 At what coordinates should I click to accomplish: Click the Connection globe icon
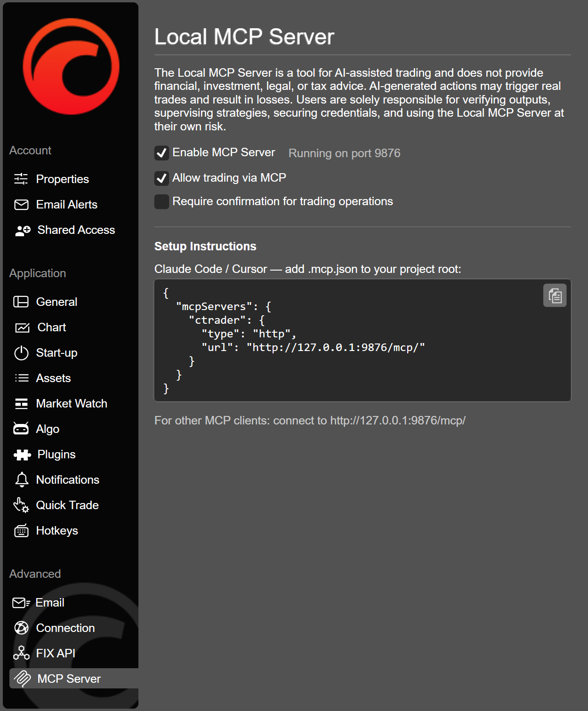(21, 628)
